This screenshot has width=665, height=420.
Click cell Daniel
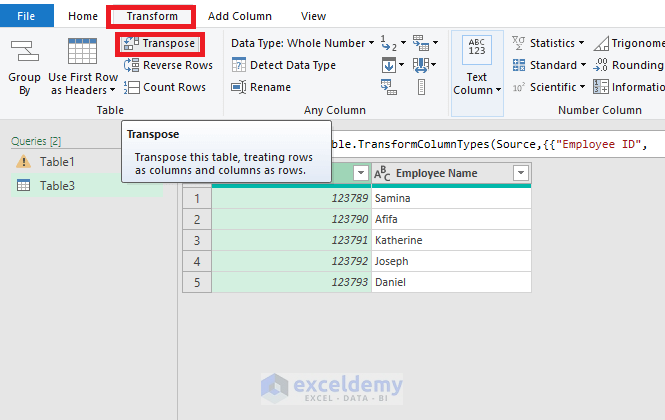tap(451, 282)
